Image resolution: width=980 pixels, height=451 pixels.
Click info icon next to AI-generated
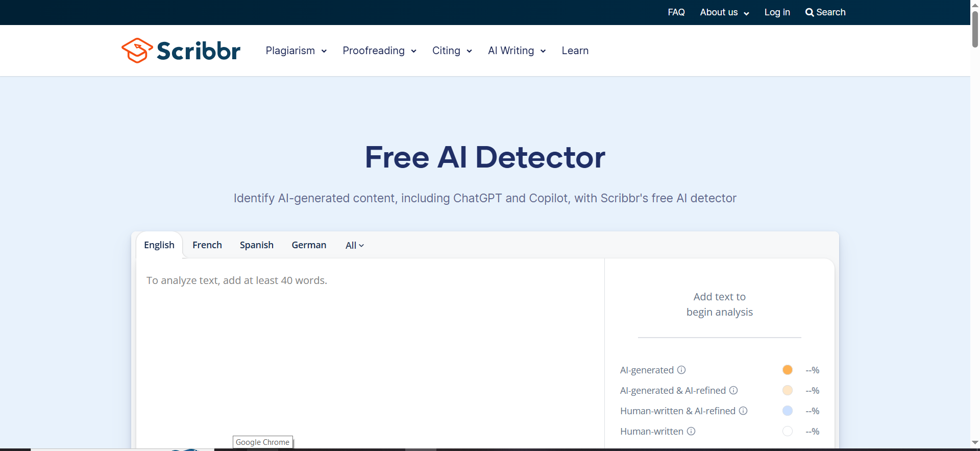point(681,370)
